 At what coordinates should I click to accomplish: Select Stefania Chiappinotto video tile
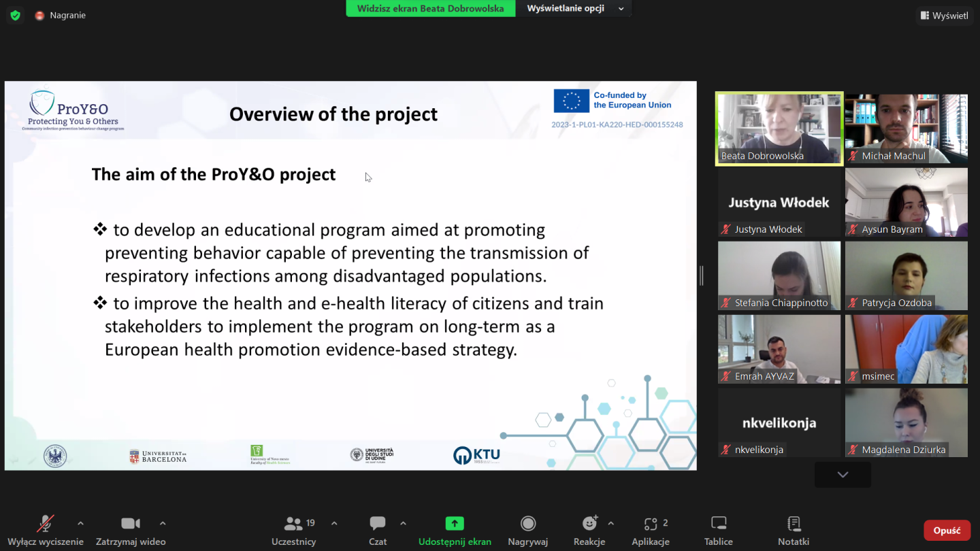(779, 275)
